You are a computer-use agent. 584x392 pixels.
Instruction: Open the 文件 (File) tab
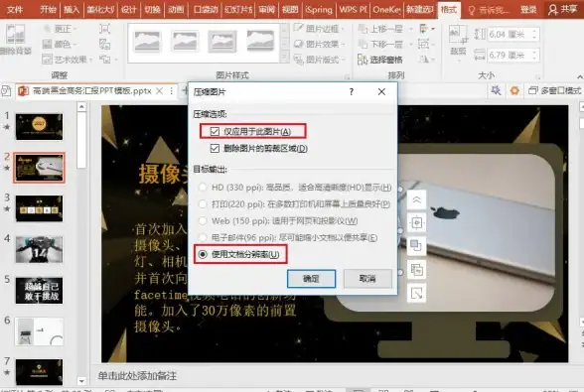click(15, 9)
